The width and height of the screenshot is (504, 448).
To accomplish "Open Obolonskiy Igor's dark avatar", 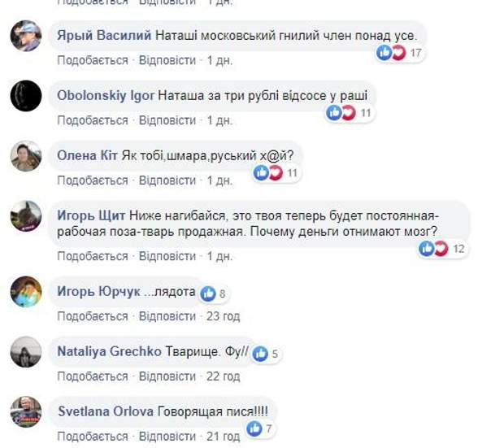I will point(26,96).
